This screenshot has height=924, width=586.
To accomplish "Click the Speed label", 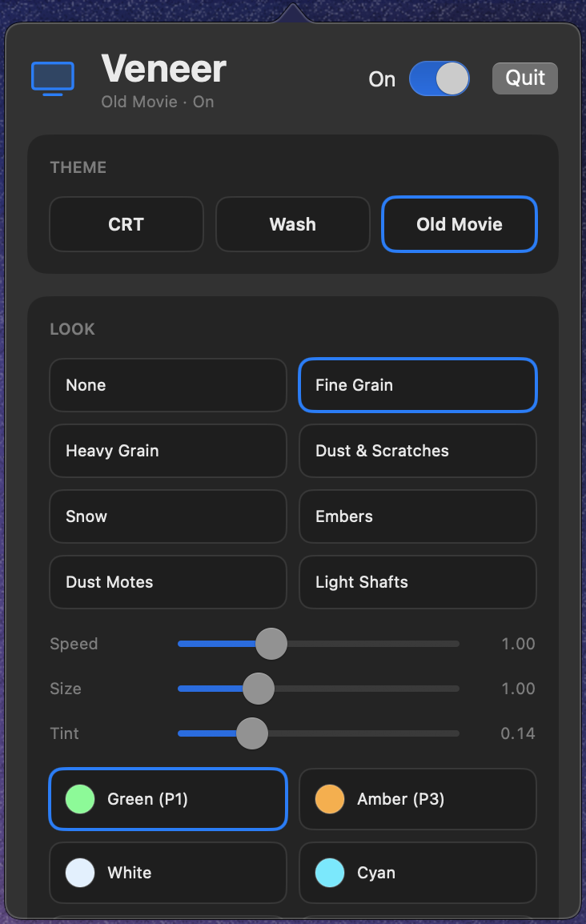I will [74, 644].
